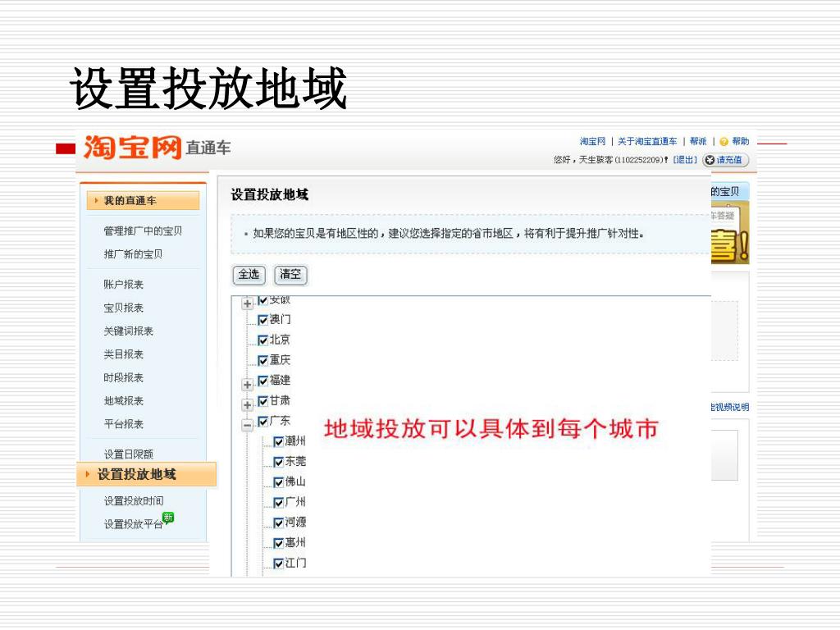Uncheck the 河源 city checkbox

click(278, 523)
